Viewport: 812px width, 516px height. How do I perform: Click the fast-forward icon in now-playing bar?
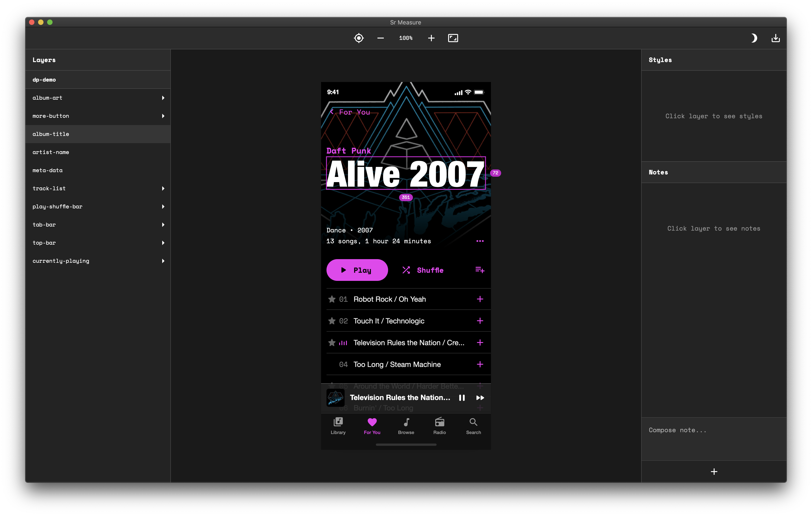tap(480, 398)
